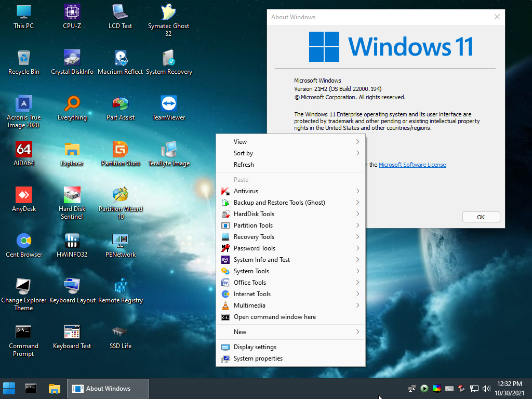Expand the Sort by submenu

coord(290,153)
